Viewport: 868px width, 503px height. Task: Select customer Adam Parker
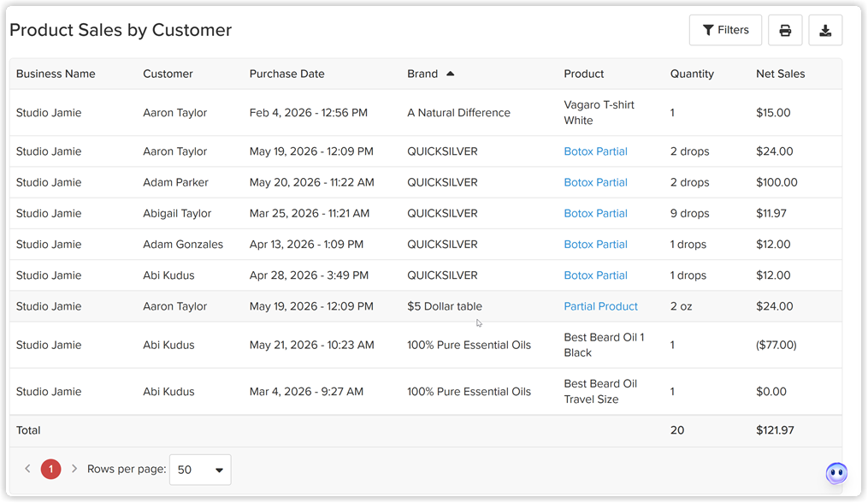tap(175, 182)
